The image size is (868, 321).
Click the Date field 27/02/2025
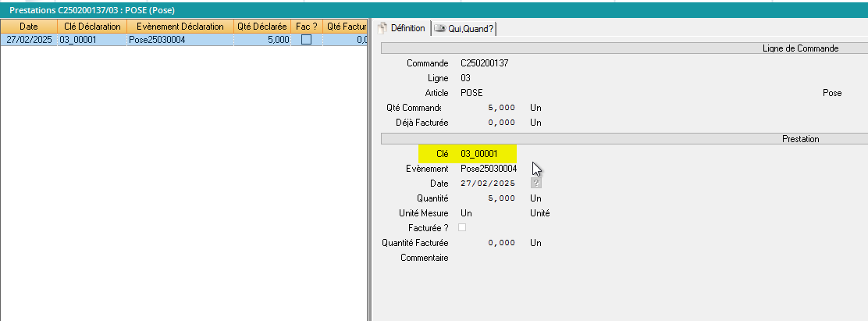tap(487, 183)
